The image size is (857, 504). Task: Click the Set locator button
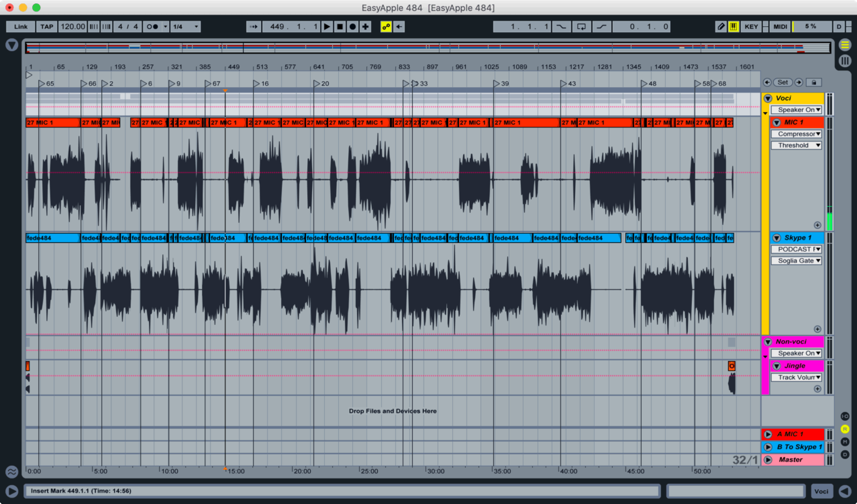click(x=783, y=82)
